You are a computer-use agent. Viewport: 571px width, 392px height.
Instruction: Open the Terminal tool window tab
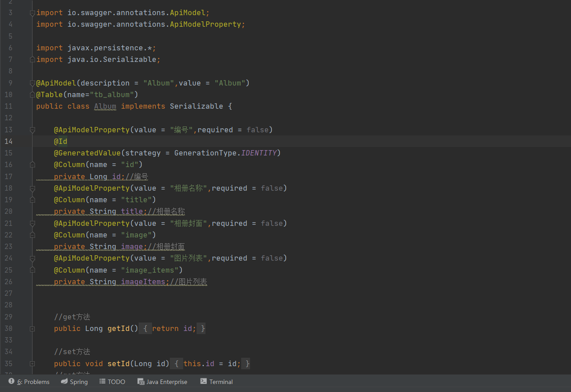point(217,382)
